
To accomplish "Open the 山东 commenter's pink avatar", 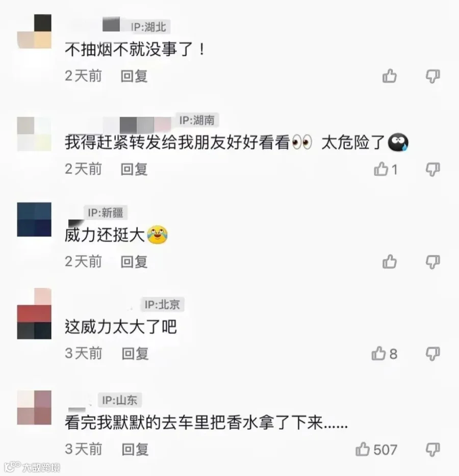I will 34,408.
